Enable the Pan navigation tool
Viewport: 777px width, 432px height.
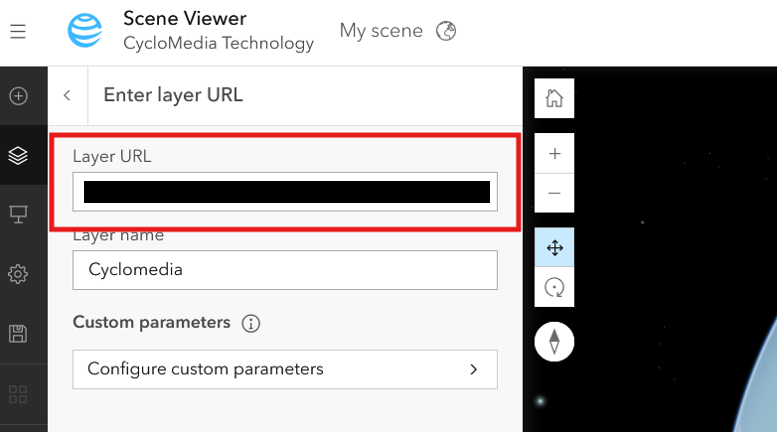(554, 247)
